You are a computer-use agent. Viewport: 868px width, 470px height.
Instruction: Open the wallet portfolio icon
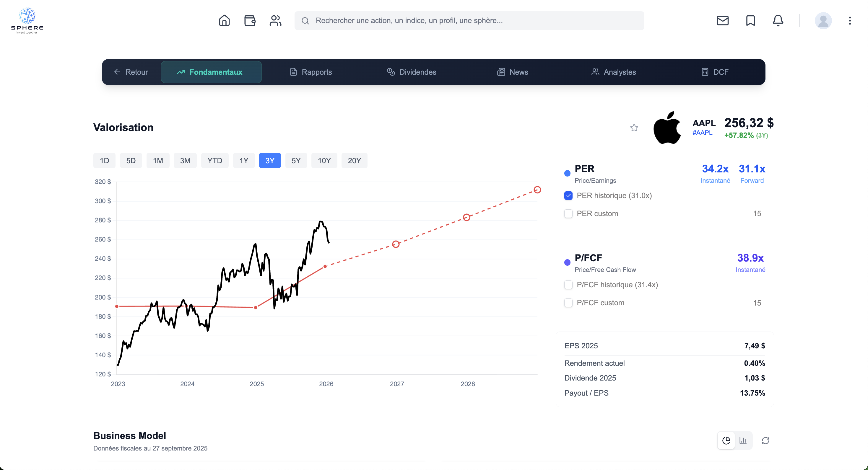250,21
